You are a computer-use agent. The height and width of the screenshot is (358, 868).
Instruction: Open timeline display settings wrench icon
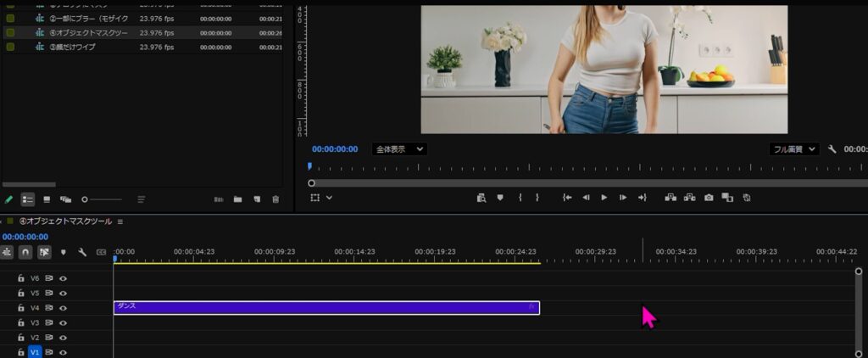click(x=82, y=252)
